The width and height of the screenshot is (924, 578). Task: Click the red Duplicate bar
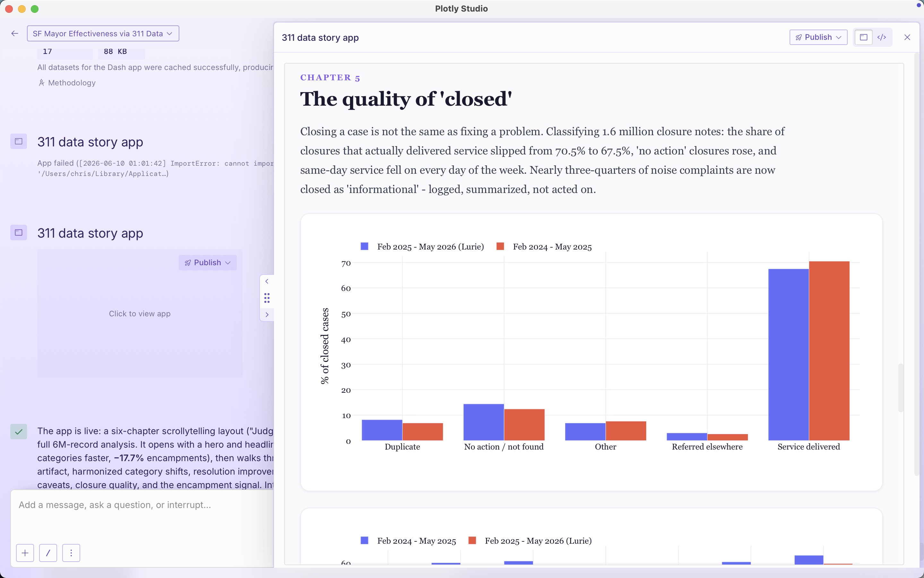423,432
